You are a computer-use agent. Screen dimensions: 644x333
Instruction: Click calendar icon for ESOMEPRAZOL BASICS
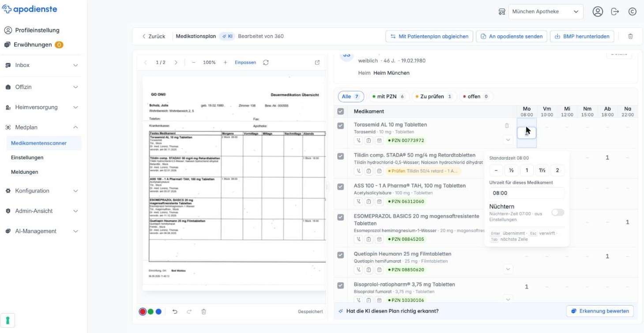[379, 239]
